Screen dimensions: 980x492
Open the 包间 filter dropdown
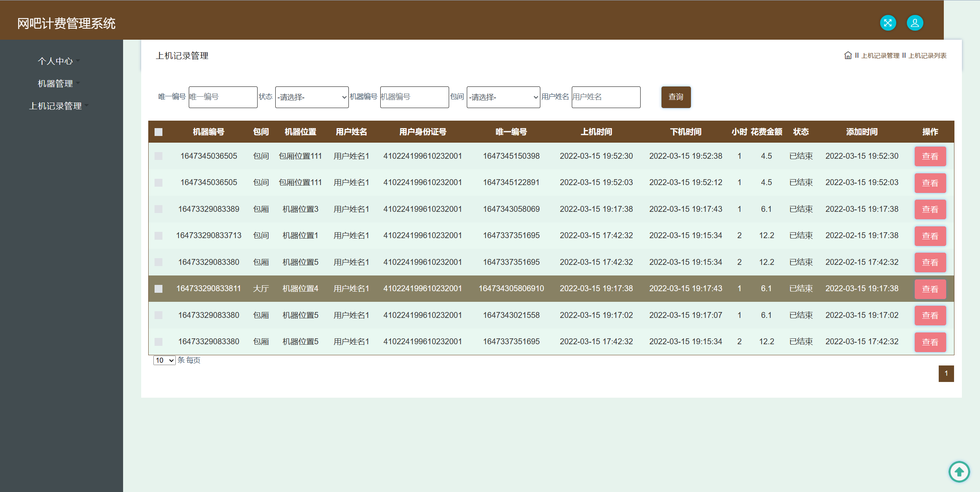coord(503,97)
